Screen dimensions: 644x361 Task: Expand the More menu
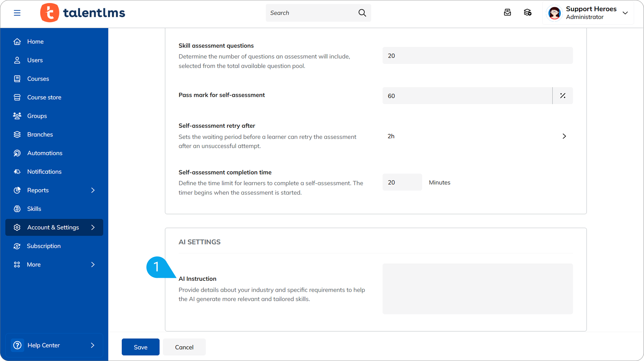[93, 264]
